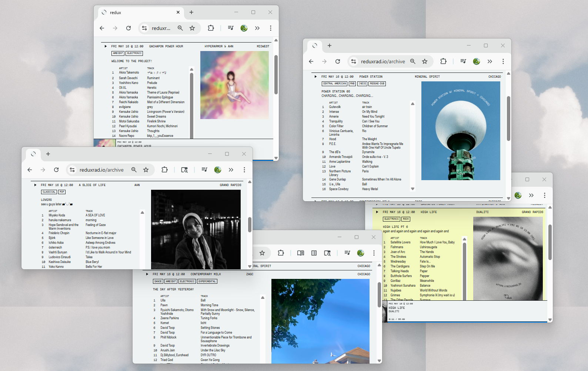Open reading mode icon in Contemporary Milk window
Image resolution: width=588 pixels, height=371 pixels.
[301, 253]
